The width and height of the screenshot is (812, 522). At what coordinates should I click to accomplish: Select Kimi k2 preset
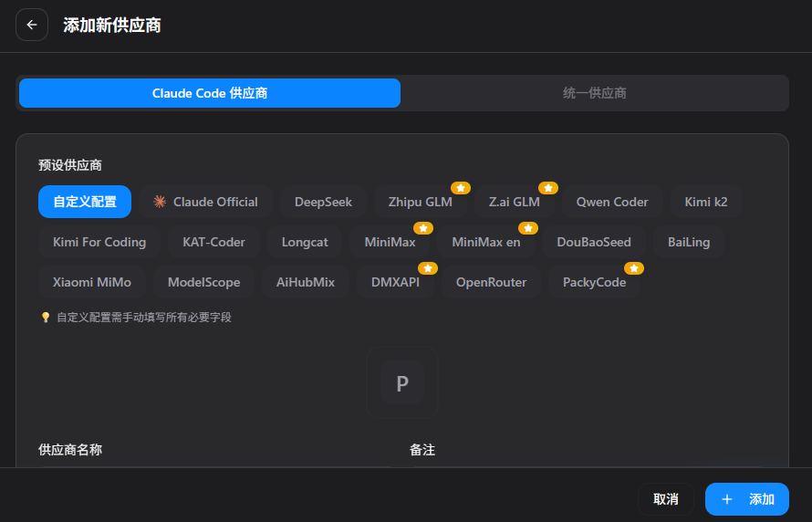coord(706,202)
